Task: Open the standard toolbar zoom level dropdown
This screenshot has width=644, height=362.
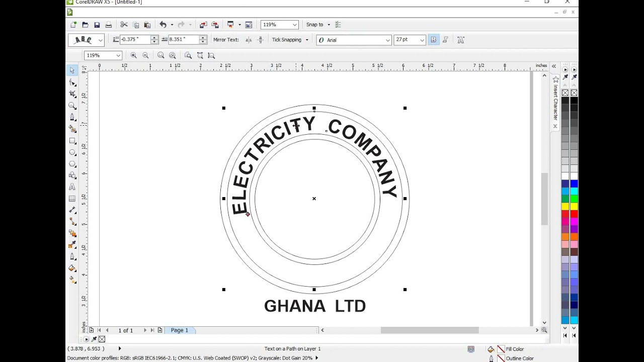Action: 294,25
